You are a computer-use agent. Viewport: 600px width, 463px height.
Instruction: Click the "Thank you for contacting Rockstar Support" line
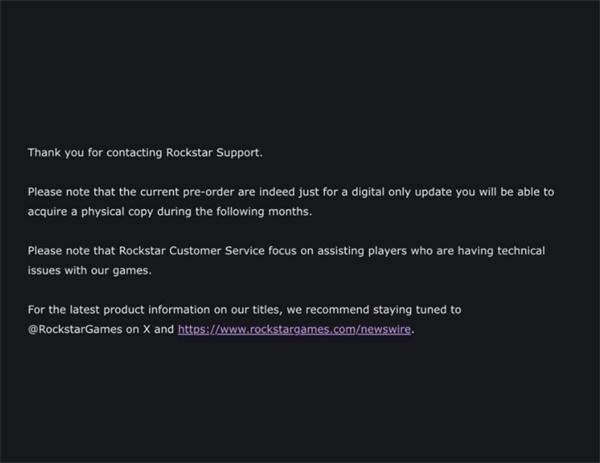click(145, 153)
